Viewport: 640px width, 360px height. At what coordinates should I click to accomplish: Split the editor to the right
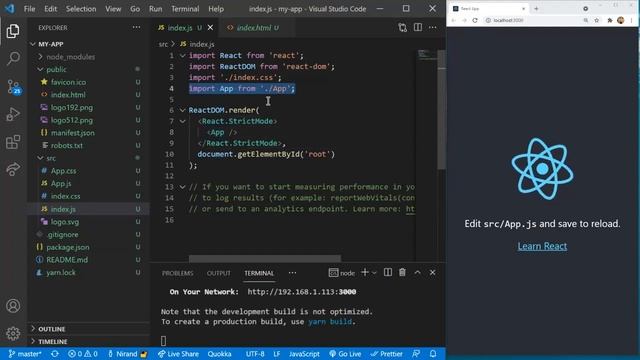coord(418,27)
